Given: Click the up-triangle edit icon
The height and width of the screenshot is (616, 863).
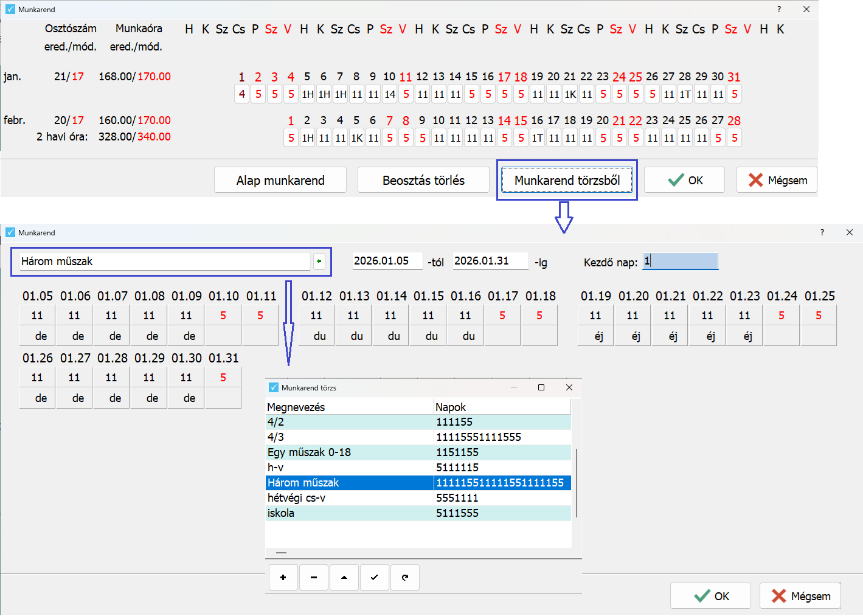Looking at the screenshot, I should 344,578.
